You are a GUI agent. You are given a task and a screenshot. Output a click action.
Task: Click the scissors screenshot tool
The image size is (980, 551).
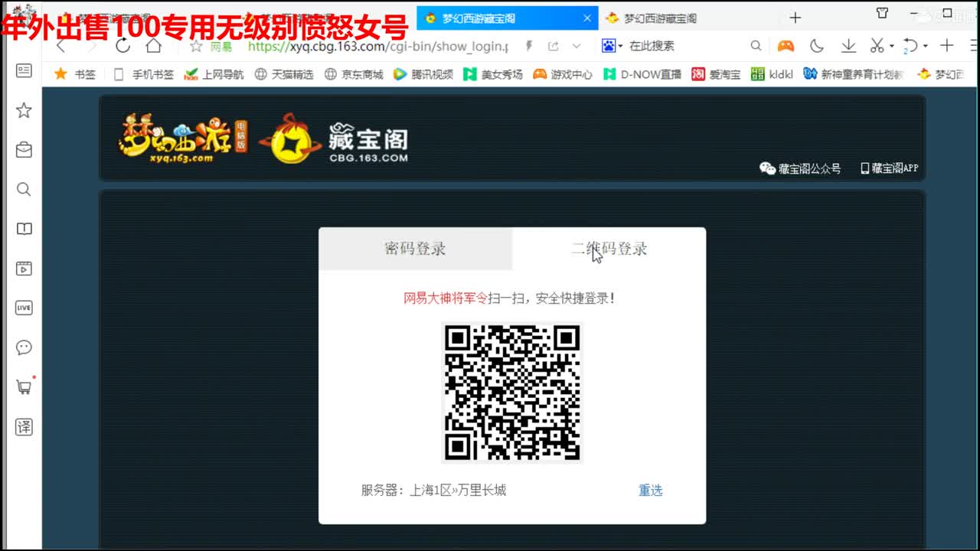pyautogui.click(x=878, y=46)
